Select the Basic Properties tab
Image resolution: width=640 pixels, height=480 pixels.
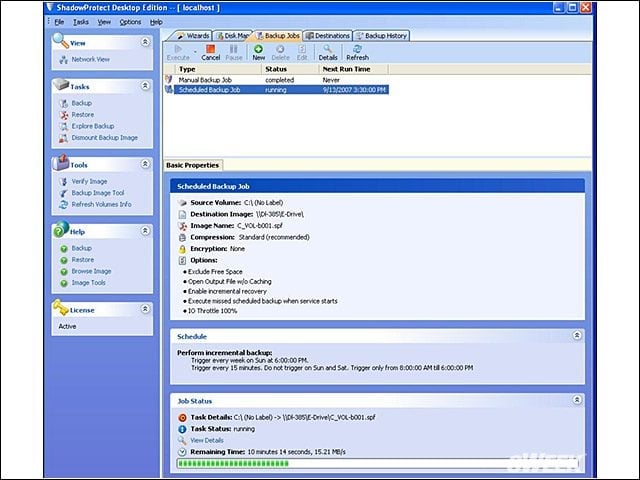pos(193,165)
